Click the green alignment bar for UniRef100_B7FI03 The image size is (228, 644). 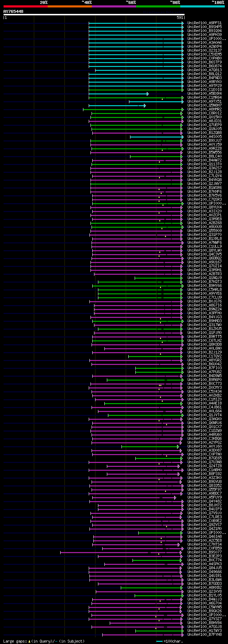pos(159,368)
